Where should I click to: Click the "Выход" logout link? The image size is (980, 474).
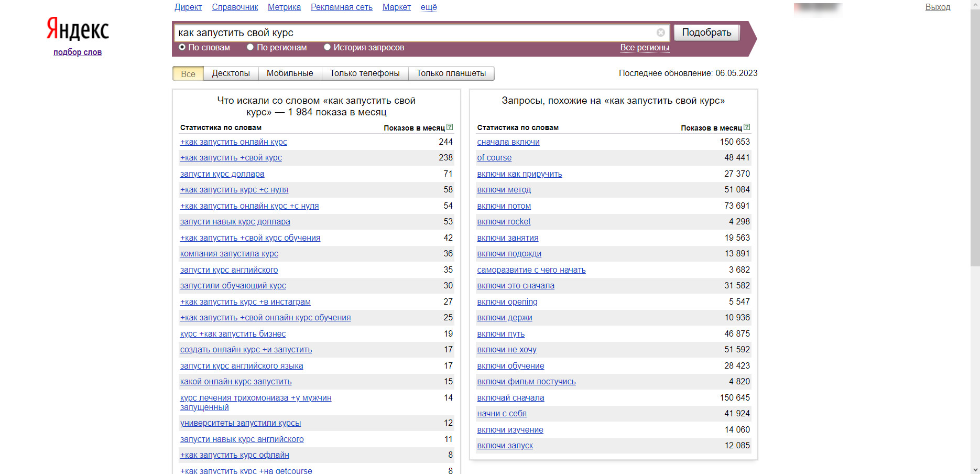coord(938,7)
